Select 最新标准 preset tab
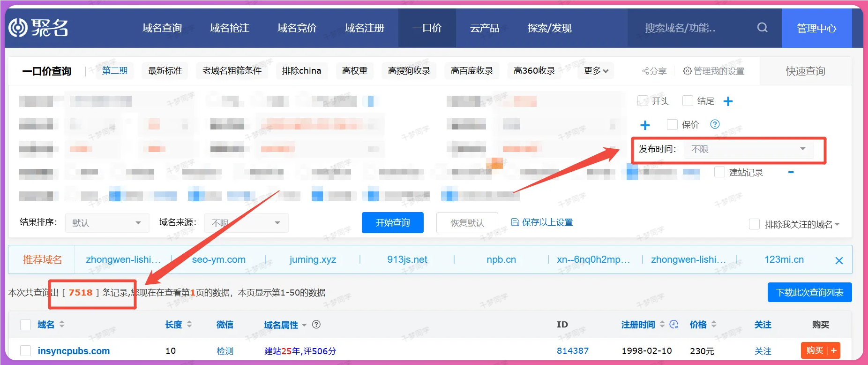Image resolution: width=868 pixels, height=365 pixels. 165,71
